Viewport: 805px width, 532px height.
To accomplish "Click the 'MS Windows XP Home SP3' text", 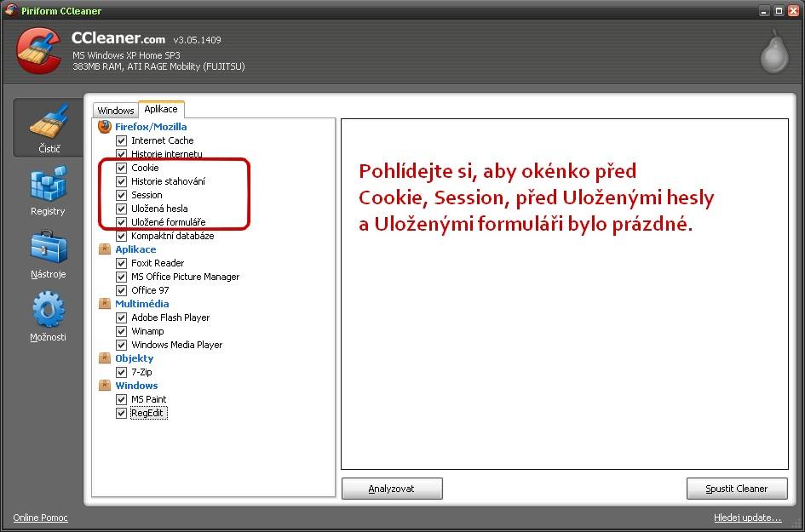I will click(126, 54).
